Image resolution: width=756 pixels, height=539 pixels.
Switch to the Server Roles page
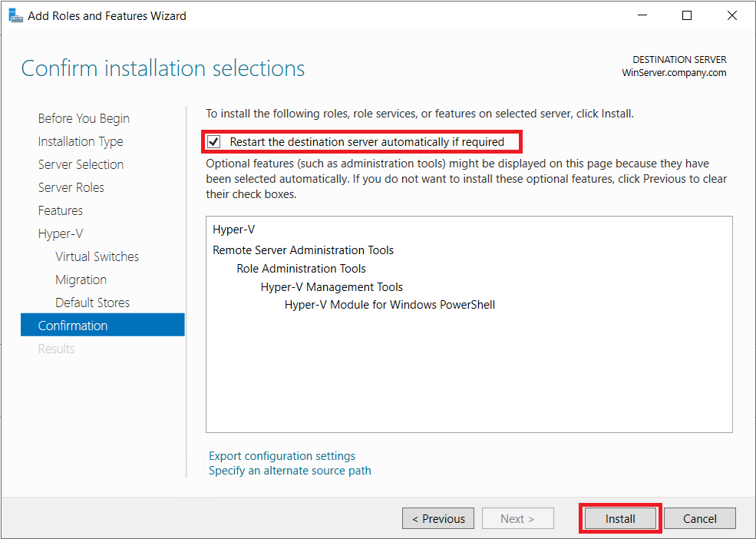pos(71,187)
